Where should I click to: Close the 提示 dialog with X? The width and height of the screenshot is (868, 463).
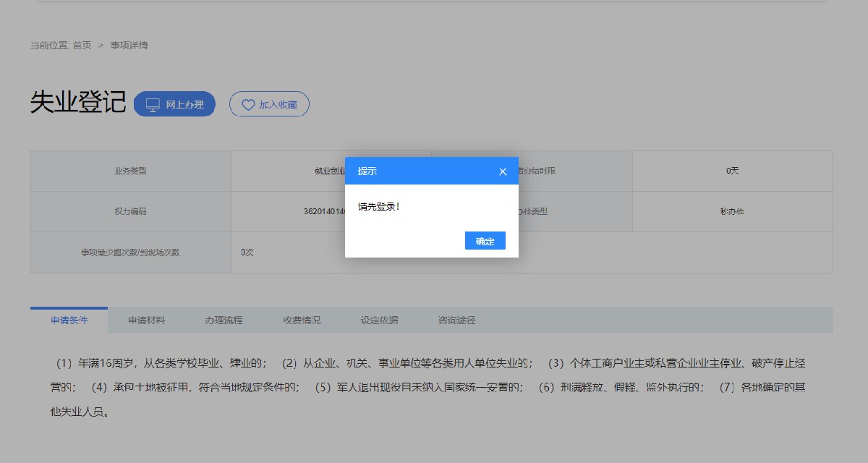[503, 171]
